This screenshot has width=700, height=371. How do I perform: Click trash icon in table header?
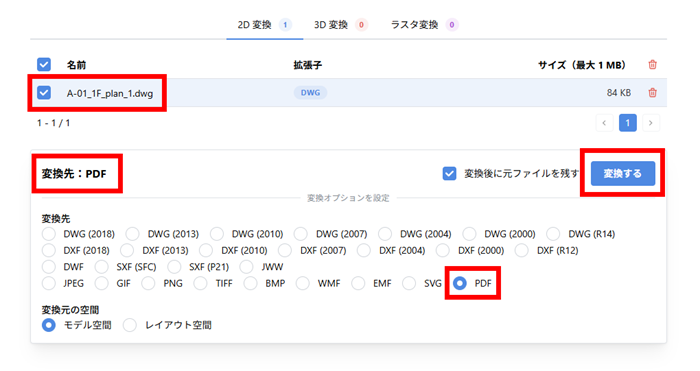[x=652, y=65]
